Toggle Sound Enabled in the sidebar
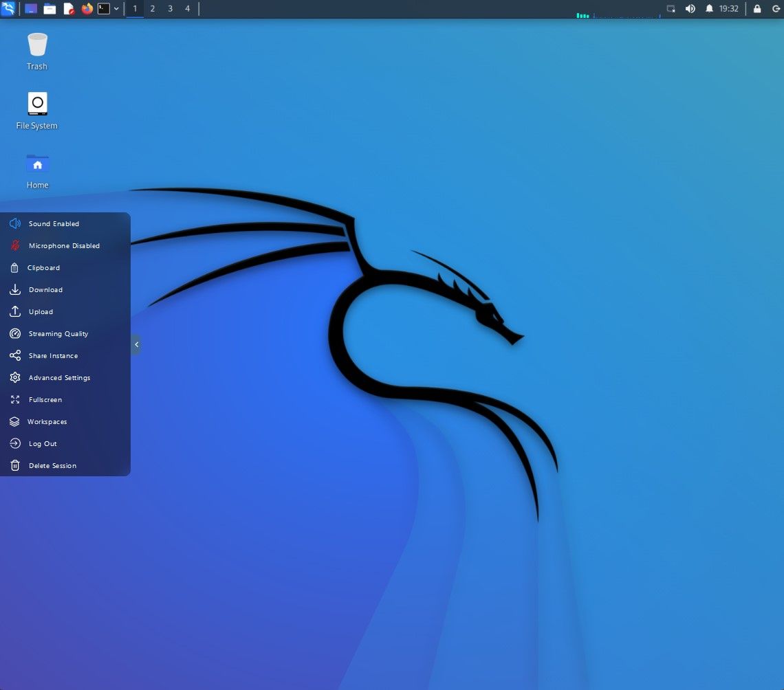The width and height of the screenshot is (784, 690). click(x=54, y=224)
